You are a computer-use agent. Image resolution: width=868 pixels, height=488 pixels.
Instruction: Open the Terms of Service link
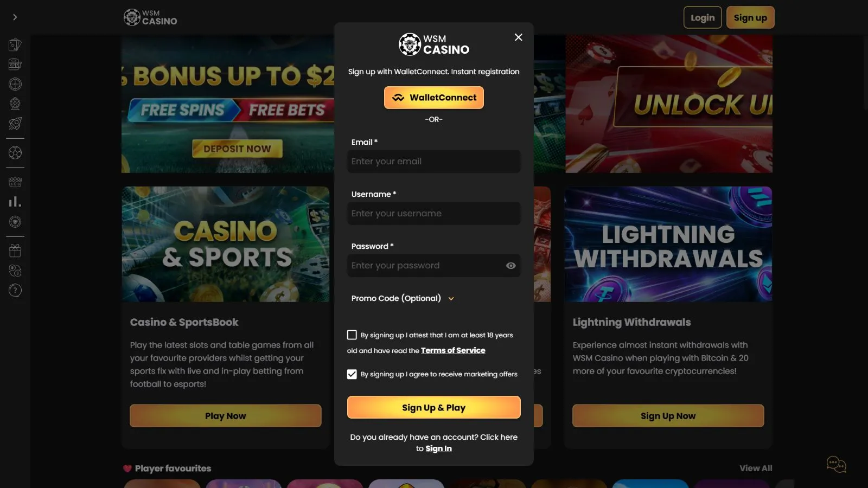coord(453,350)
